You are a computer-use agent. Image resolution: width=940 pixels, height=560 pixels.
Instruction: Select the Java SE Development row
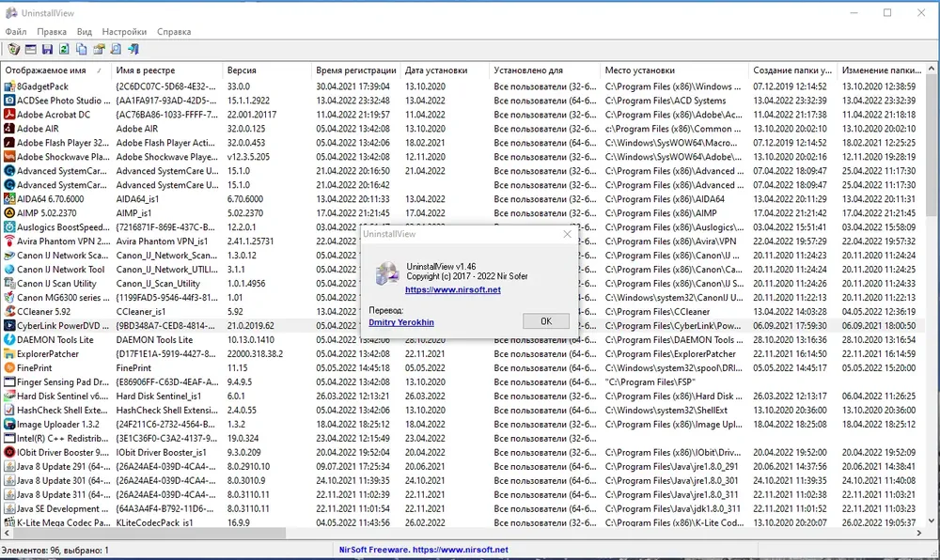pos(462,508)
